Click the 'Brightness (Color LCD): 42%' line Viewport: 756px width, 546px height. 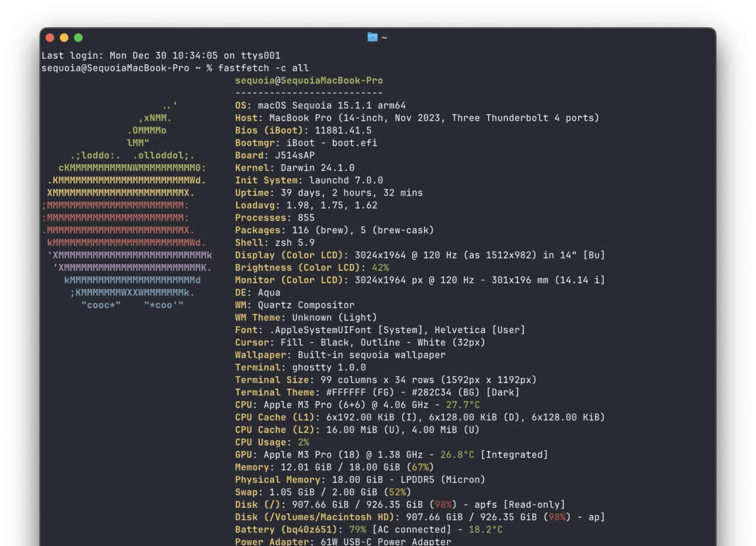coord(312,268)
